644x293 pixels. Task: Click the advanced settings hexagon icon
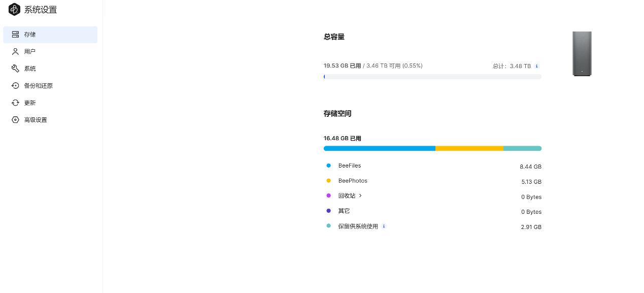pyautogui.click(x=15, y=120)
